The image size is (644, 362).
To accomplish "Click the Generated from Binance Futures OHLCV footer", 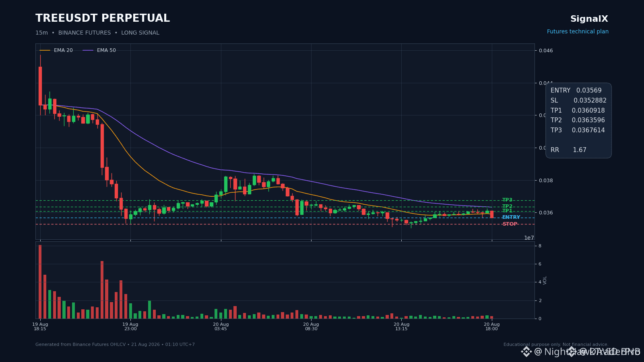I will pyautogui.click(x=115, y=345).
